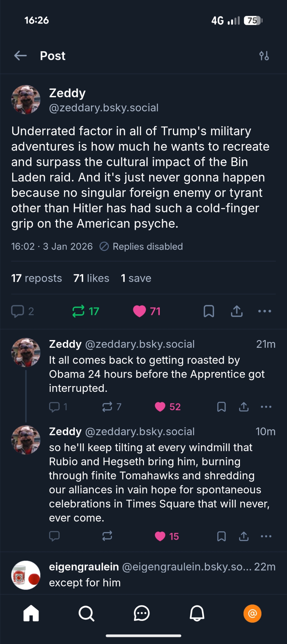
Task: Open more options on Obama roast reply
Action: click(266, 407)
